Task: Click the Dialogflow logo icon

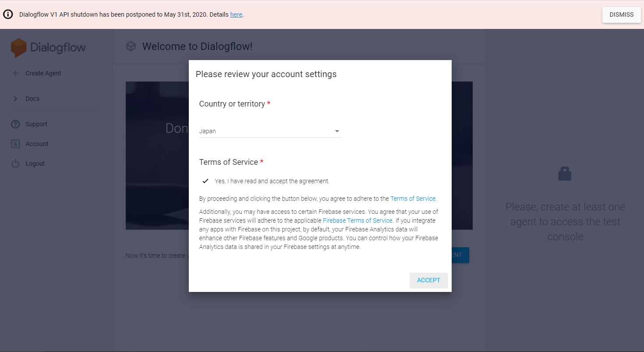Action: (19, 48)
